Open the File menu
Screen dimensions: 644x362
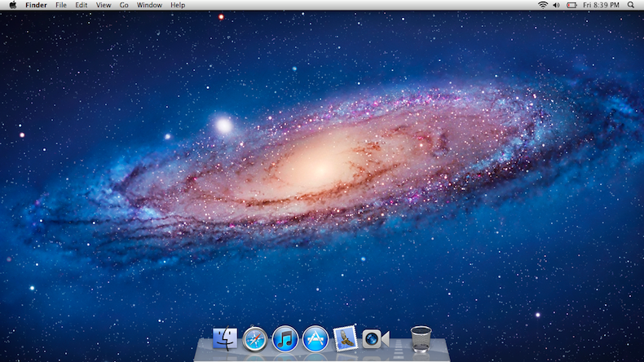(x=61, y=5)
